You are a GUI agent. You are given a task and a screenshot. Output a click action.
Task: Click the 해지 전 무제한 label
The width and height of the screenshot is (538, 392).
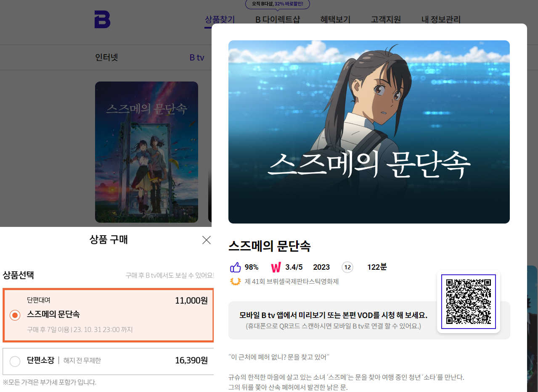tap(82, 360)
